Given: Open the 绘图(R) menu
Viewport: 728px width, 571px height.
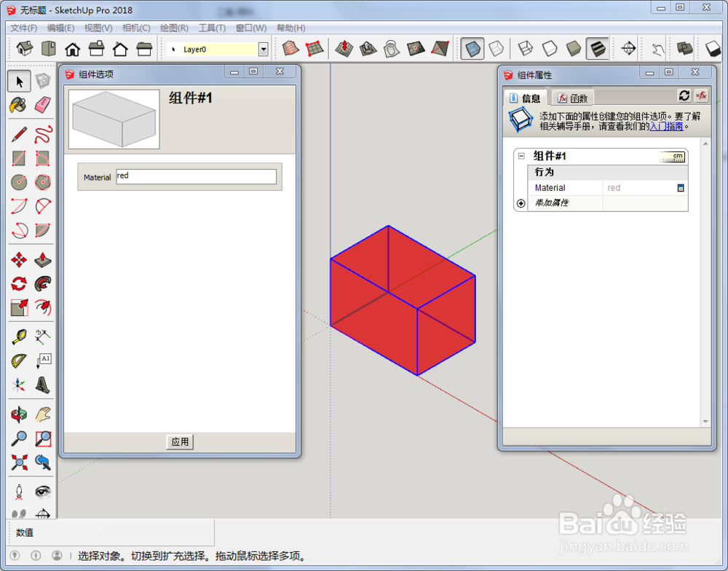Looking at the screenshot, I should (x=175, y=28).
